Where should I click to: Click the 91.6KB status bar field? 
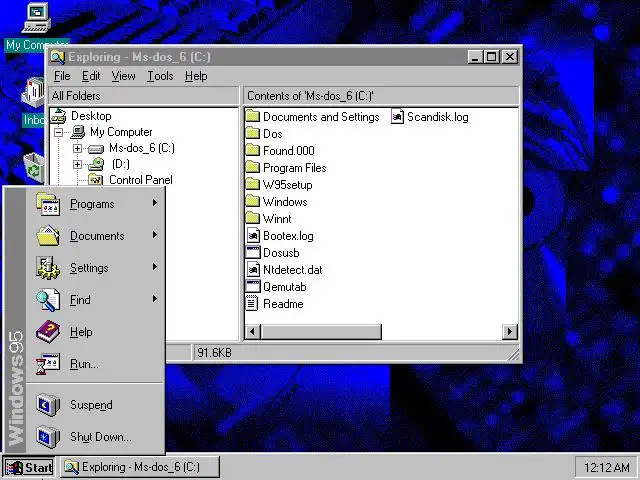[x=355, y=353]
